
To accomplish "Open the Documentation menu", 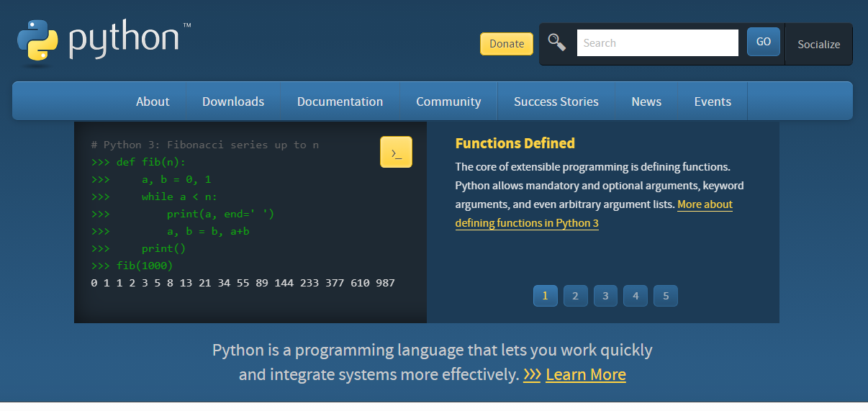I will coord(340,101).
